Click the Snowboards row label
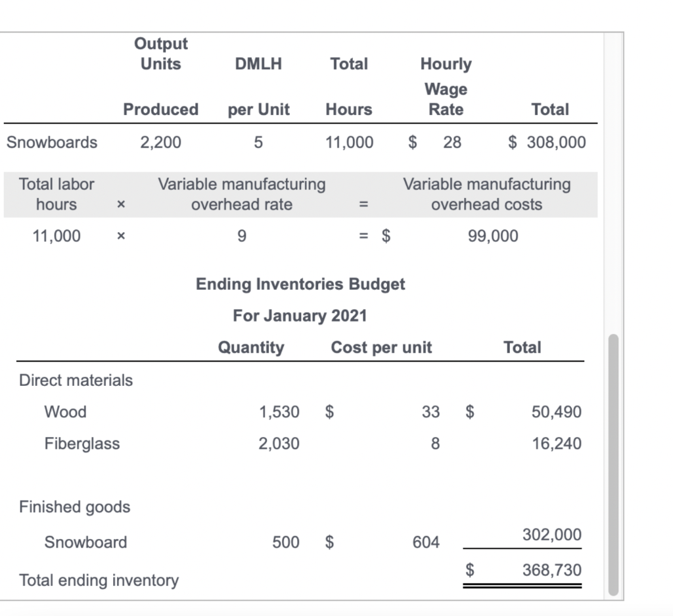The height and width of the screenshot is (616, 673). pyautogui.click(x=52, y=142)
